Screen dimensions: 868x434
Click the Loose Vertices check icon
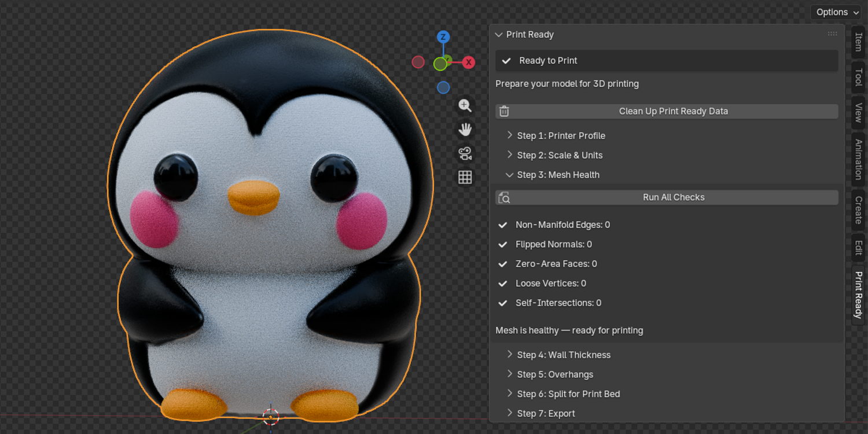coord(503,284)
